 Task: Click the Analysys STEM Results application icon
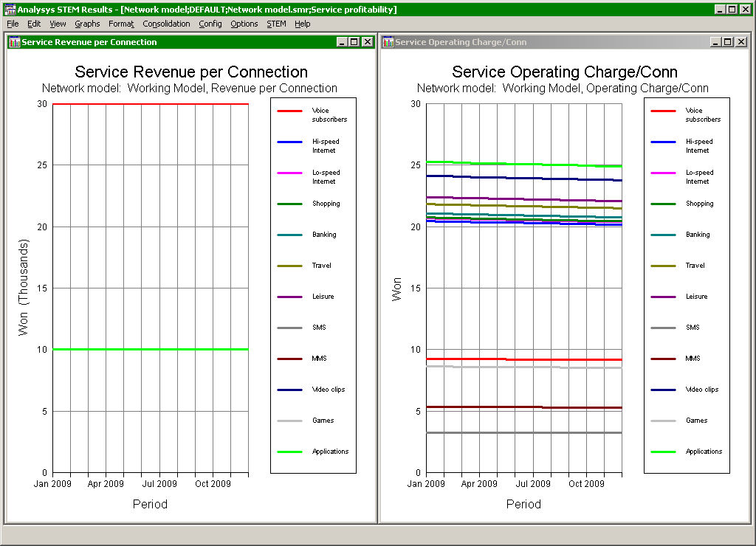(10, 9)
